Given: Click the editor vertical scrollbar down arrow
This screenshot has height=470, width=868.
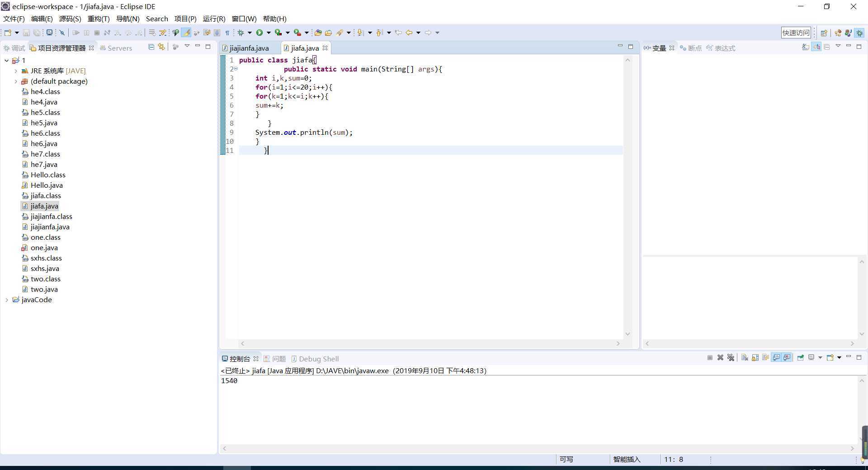Looking at the screenshot, I should [627, 334].
